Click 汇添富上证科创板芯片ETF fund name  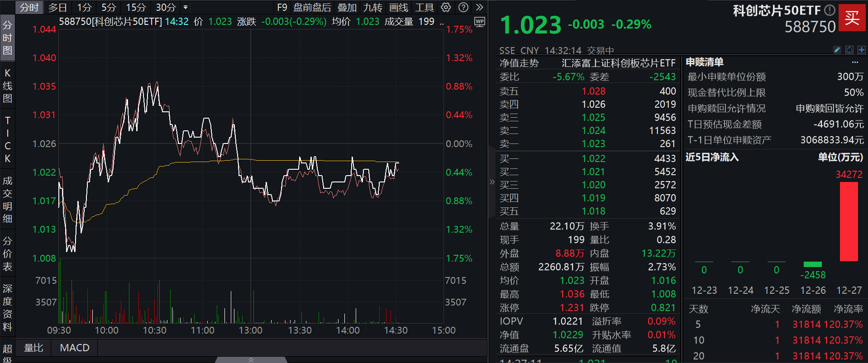618,63
